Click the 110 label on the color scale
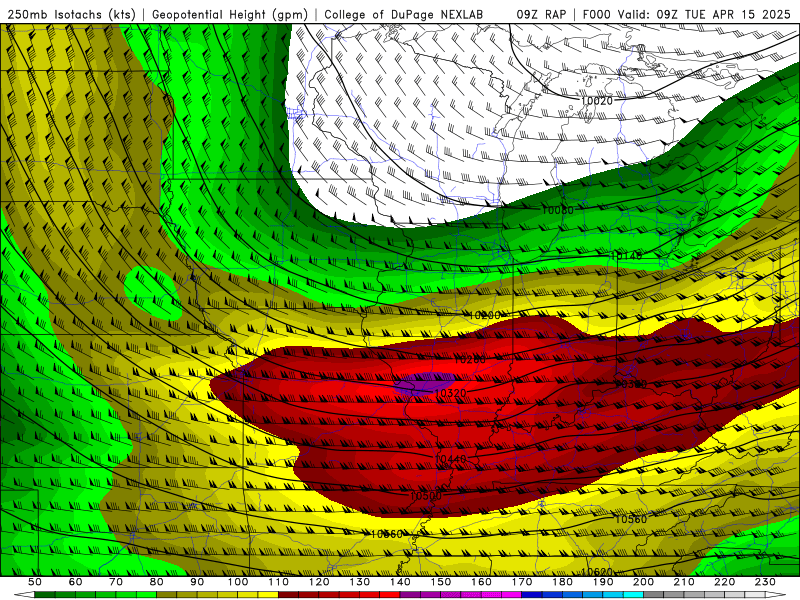The height and width of the screenshot is (600, 800). [279, 582]
